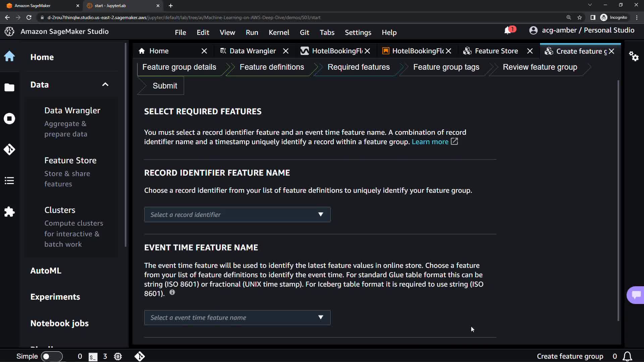Open running terminals and kernels icon
The image size is (644, 362).
pyautogui.click(x=9, y=119)
